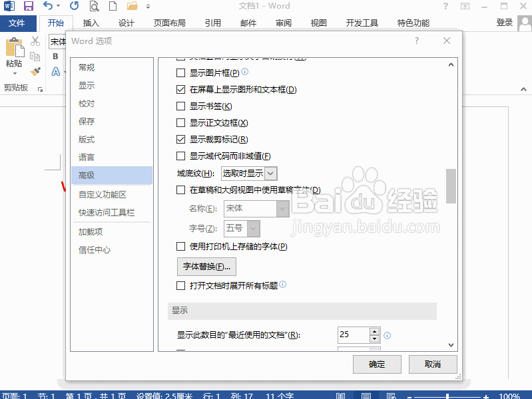Image resolution: width=532 pixels, height=399 pixels.
Task: Click the Save icon in quick access toolbar
Action: click(x=28, y=6)
